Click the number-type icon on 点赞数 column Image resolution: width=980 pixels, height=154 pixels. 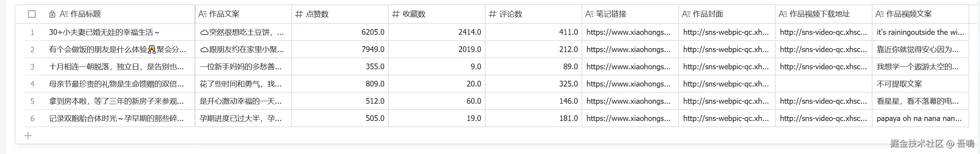299,14
